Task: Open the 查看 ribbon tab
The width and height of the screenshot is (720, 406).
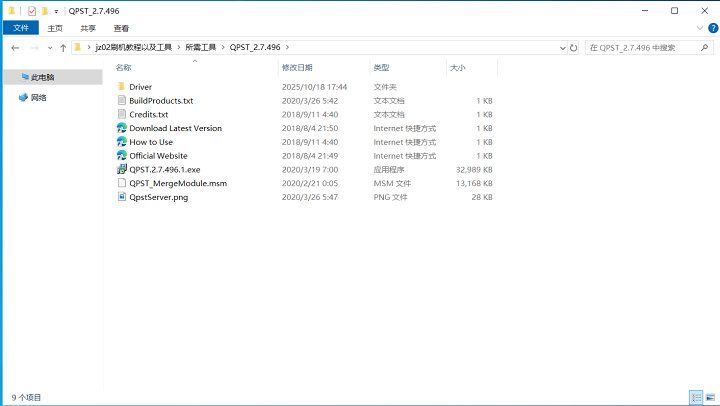Action: [x=121, y=28]
